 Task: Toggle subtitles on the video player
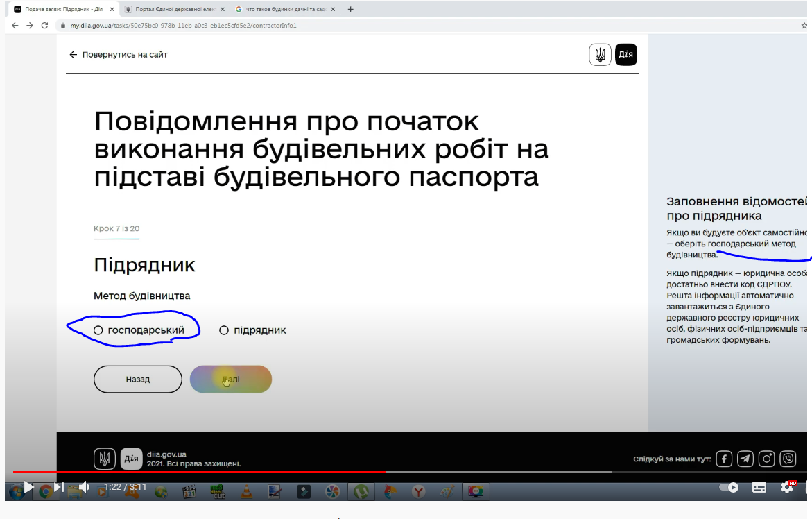pos(759,487)
